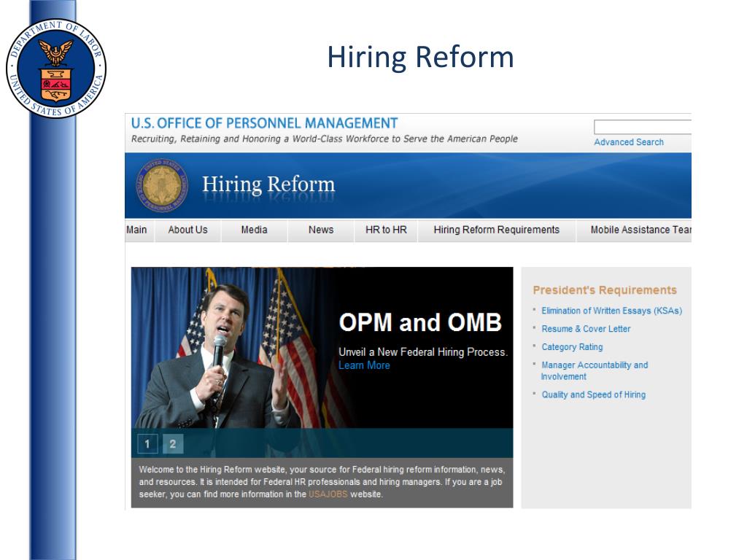Open Manager Accountability and Involvement link
The width and height of the screenshot is (747, 560).
pyautogui.click(x=595, y=370)
